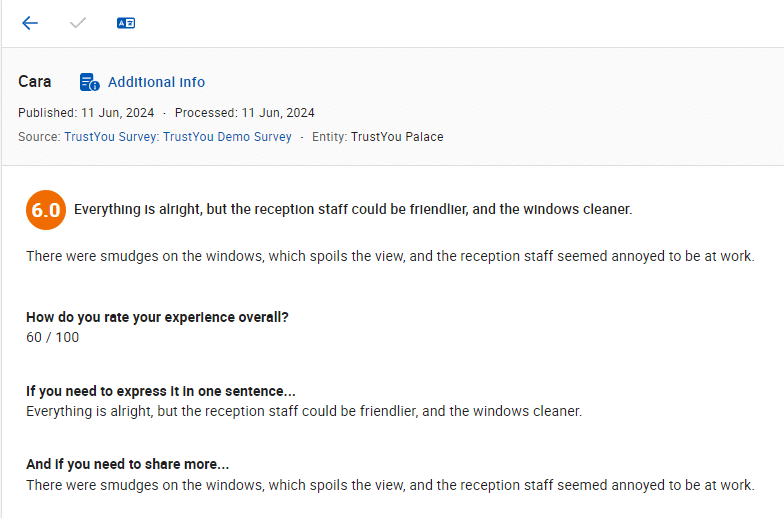Open the TrustYou Demo Survey source link
This screenshot has height=518, width=784.
tap(178, 137)
